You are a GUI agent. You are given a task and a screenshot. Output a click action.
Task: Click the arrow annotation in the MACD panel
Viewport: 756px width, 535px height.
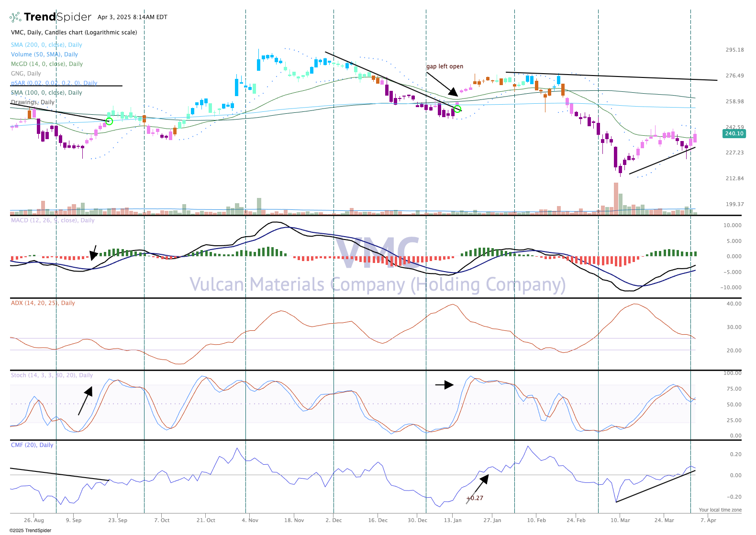tap(94, 252)
